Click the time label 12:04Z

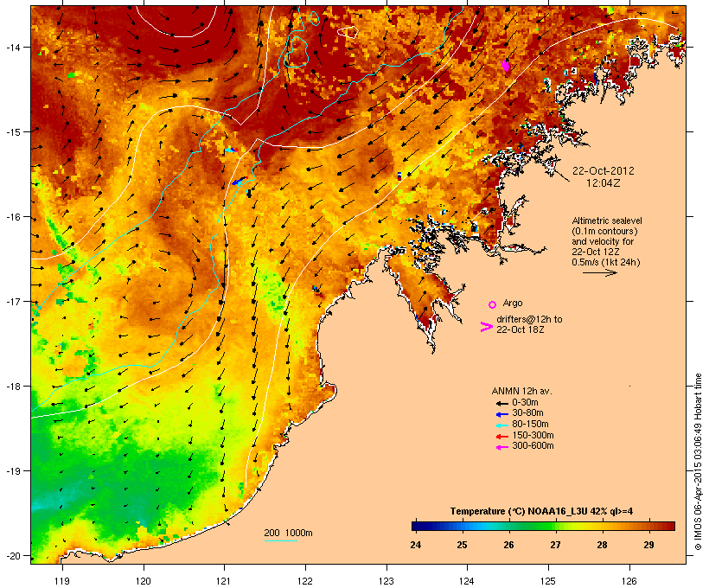click(604, 183)
